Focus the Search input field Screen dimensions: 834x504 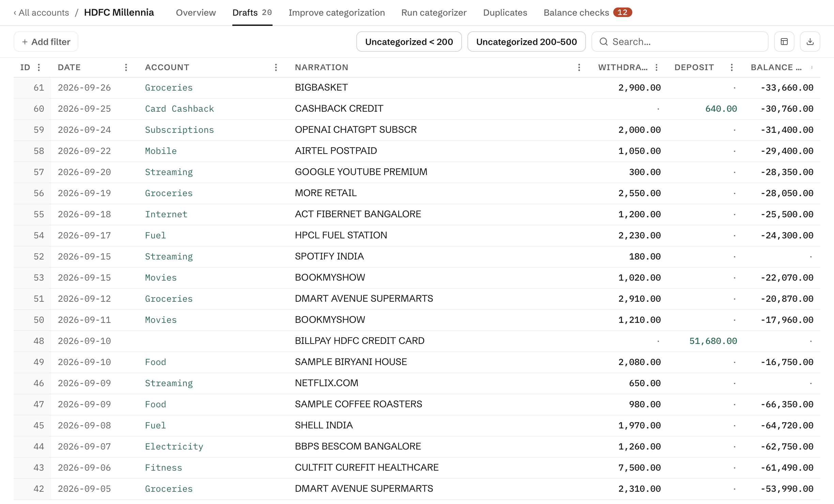click(680, 42)
